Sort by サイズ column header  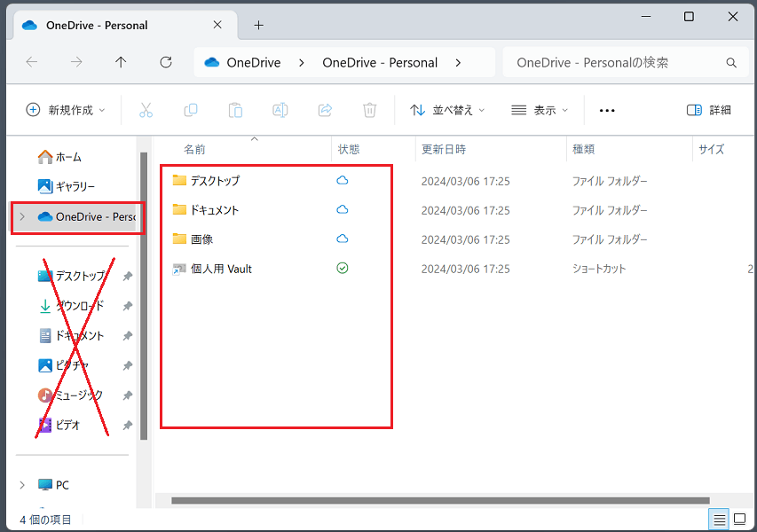click(712, 150)
